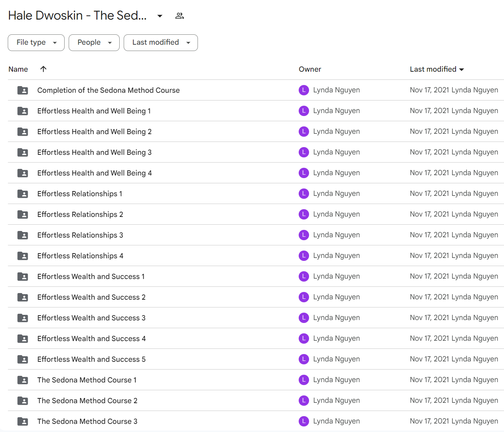Select Effortless Relationships 3 name
Image resolution: width=504 pixels, height=432 pixels.
(80, 235)
